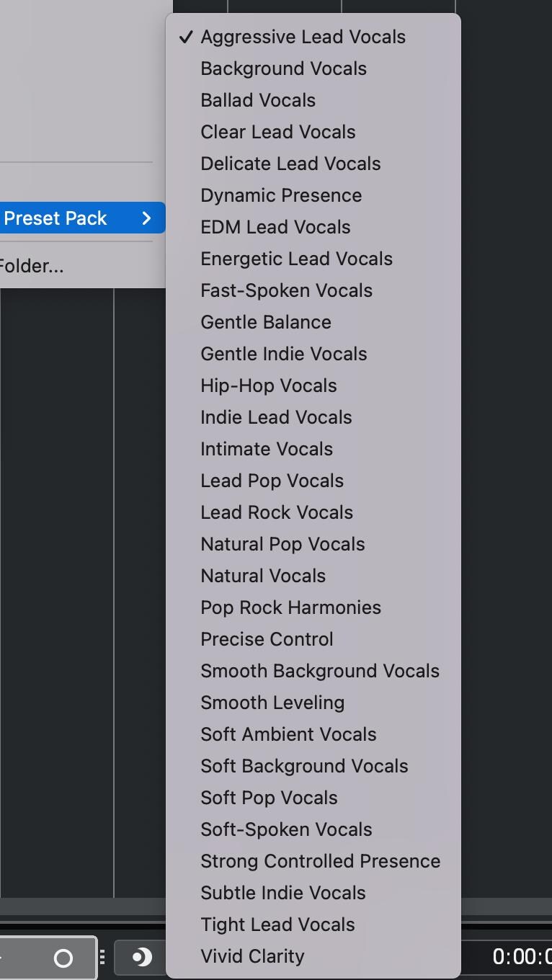Open the Preset Pack menu item

pos(55,218)
